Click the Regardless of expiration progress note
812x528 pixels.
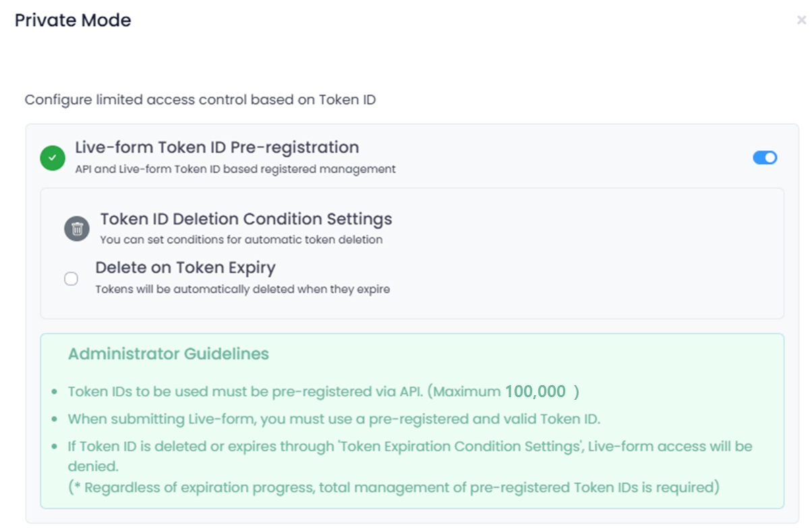pos(393,487)
